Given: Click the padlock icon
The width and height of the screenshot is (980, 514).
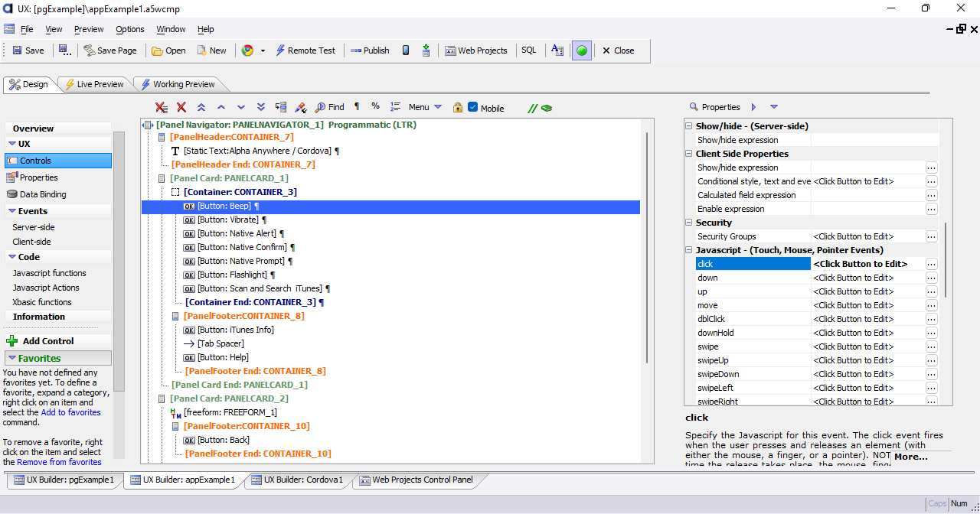Looking at the screenshot, I should [457, 107].
